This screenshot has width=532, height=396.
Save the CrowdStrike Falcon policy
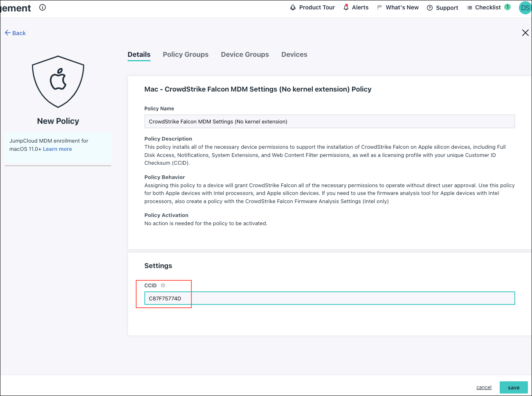pos(514,387)
